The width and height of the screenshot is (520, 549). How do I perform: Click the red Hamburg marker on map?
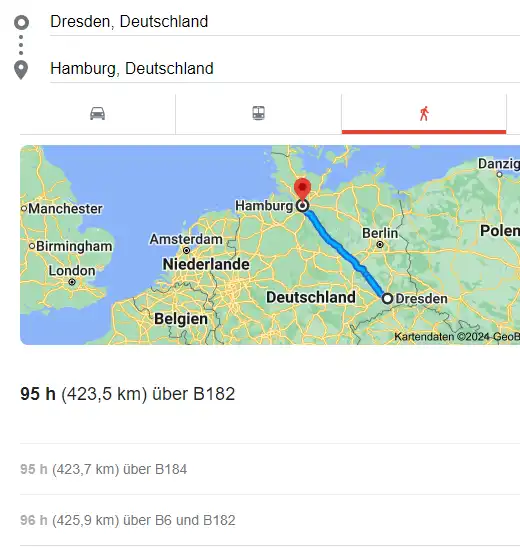[302, 189]
